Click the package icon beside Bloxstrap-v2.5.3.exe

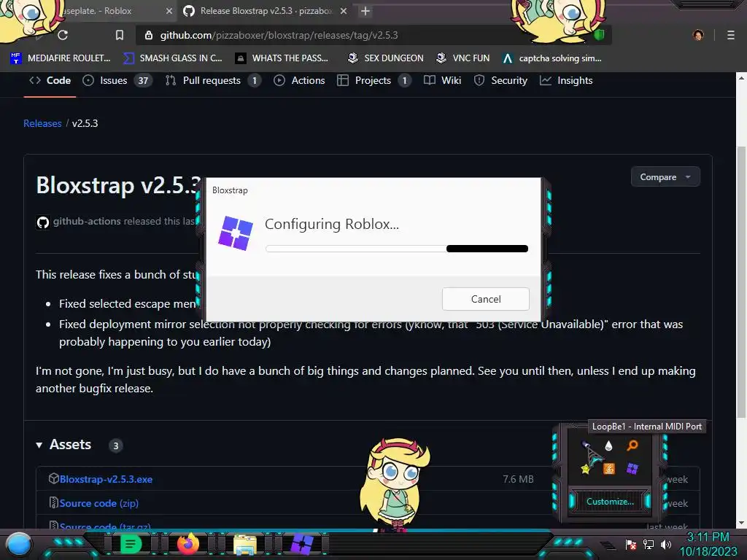[54, 478]
